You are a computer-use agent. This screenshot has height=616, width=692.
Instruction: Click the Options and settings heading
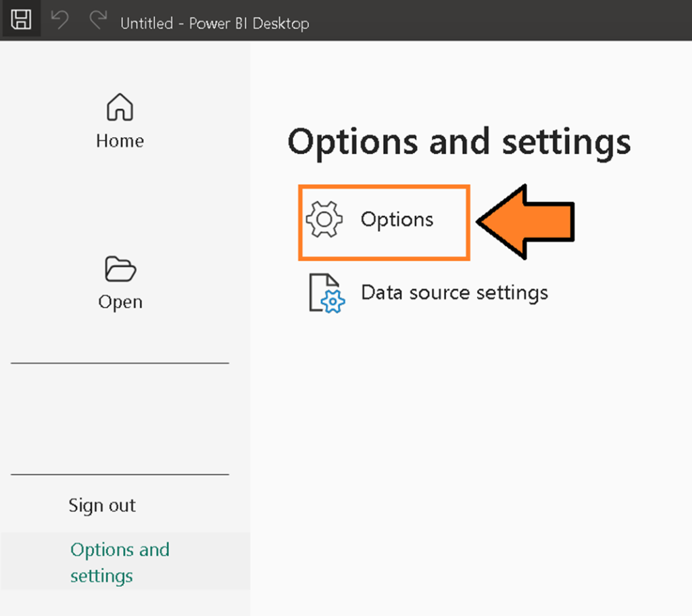(459, 143)
